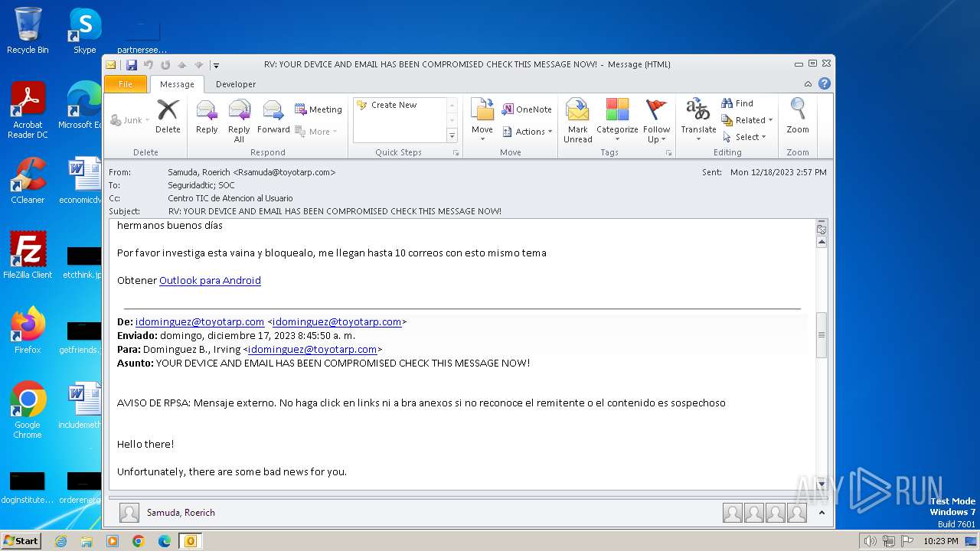The width and height of the screenshot is (980, 551).
Task: Click the Save icon in quick access toolbar
Action: [132, 65]
